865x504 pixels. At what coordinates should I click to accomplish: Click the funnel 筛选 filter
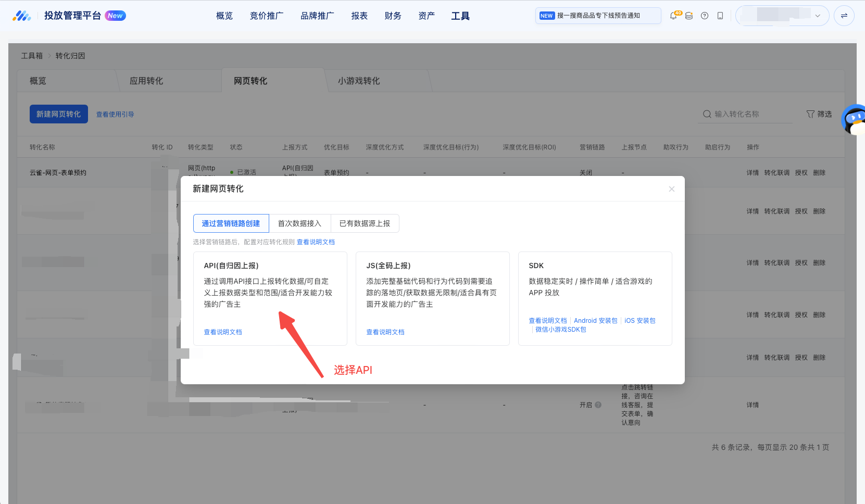coord(819,114)
